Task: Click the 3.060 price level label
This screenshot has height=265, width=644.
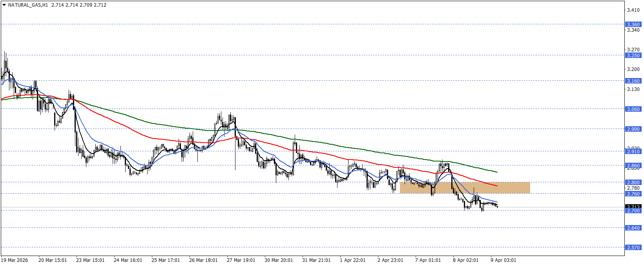Action: pyautogui.click(x=633, y=109)
